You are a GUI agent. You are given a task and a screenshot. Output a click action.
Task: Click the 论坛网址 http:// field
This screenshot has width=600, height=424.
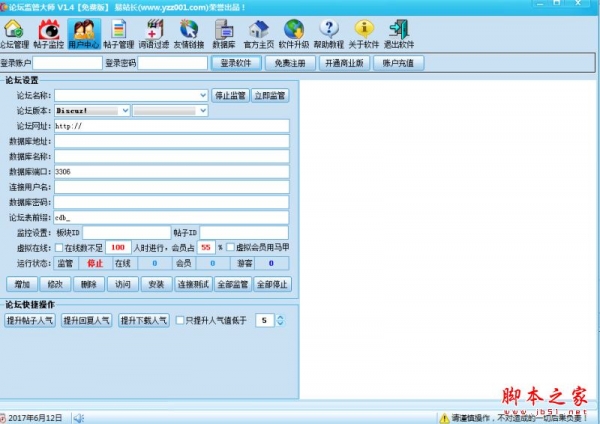[172, 126]
